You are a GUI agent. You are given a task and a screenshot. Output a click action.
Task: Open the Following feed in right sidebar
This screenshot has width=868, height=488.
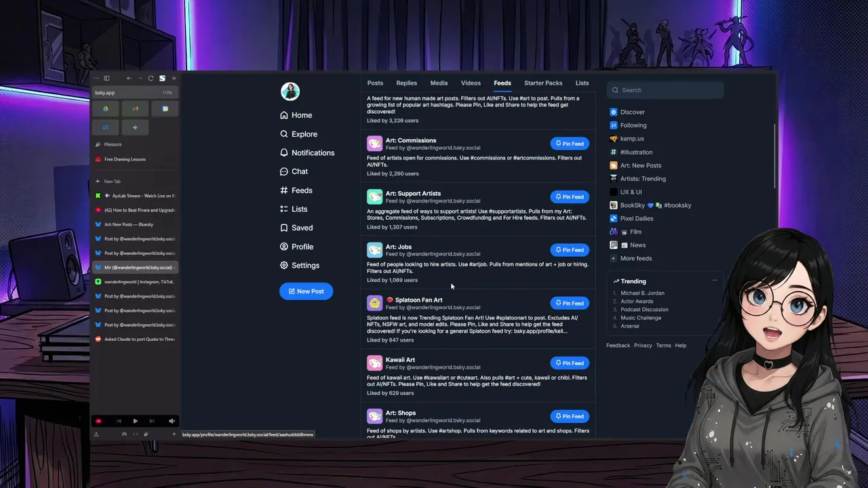point(628,125)
